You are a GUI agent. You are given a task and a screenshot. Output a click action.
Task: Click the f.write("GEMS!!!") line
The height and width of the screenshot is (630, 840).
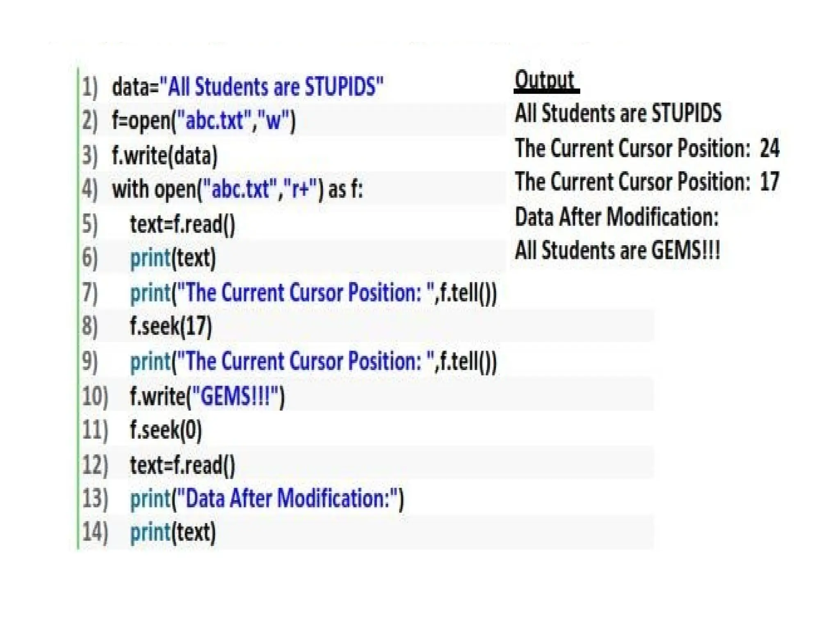pos(207,396)
